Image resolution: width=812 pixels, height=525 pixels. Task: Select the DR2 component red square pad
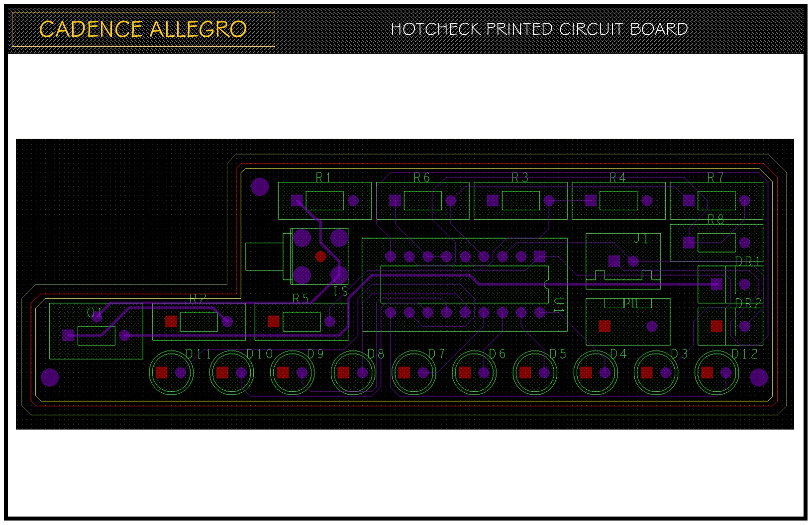(716, 326)
